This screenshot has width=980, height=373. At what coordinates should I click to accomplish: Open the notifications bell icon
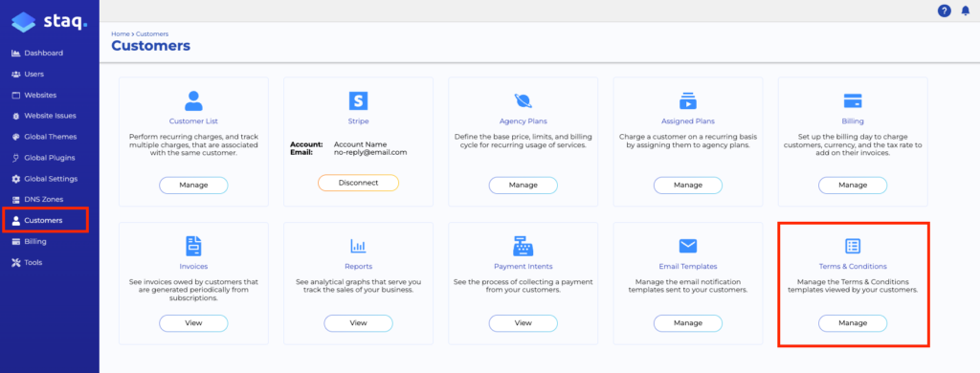[x=966, y=11]
